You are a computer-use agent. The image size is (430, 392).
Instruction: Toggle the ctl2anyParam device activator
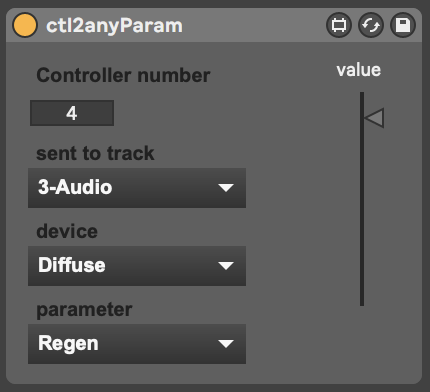[25, 25]
